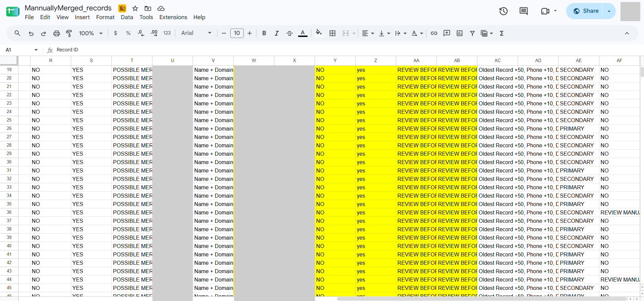Open the comments panel from header
This screenshot has height=301, width=644.
coord(523,11)
